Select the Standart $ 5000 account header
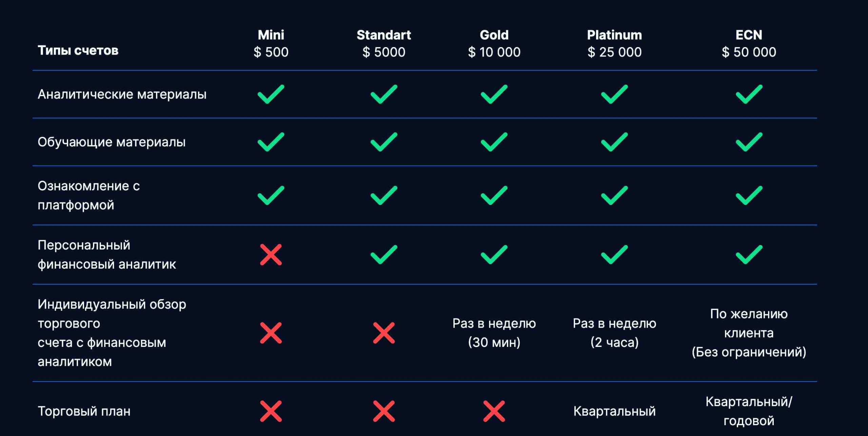Screen dimensions: 868x436 coord(383,43)
